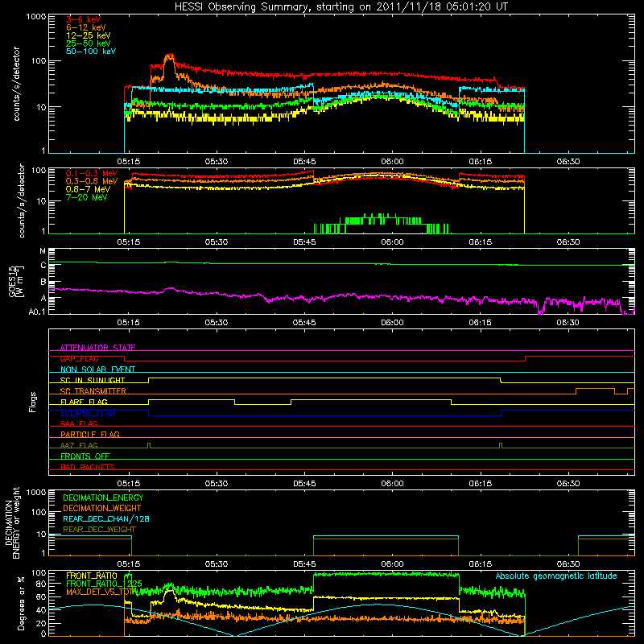644x644 pixels.
Task: Click the 'Flags' vertical axis label
Action: (x=33, y=402)
